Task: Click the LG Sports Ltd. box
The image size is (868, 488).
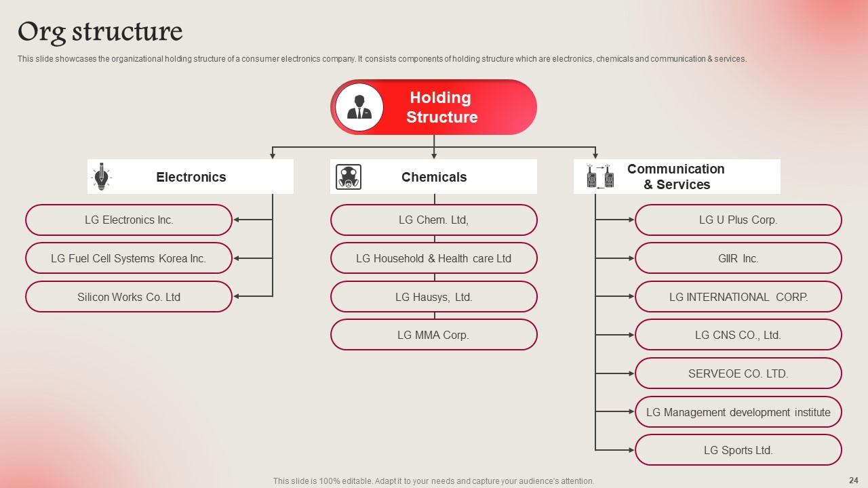Action: coord(738,450)
